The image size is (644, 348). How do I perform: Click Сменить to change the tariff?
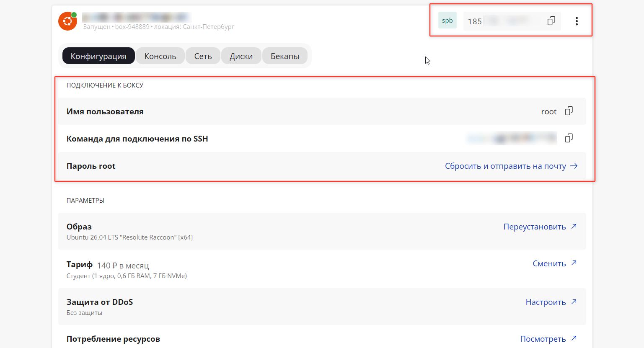pos(555,263)
